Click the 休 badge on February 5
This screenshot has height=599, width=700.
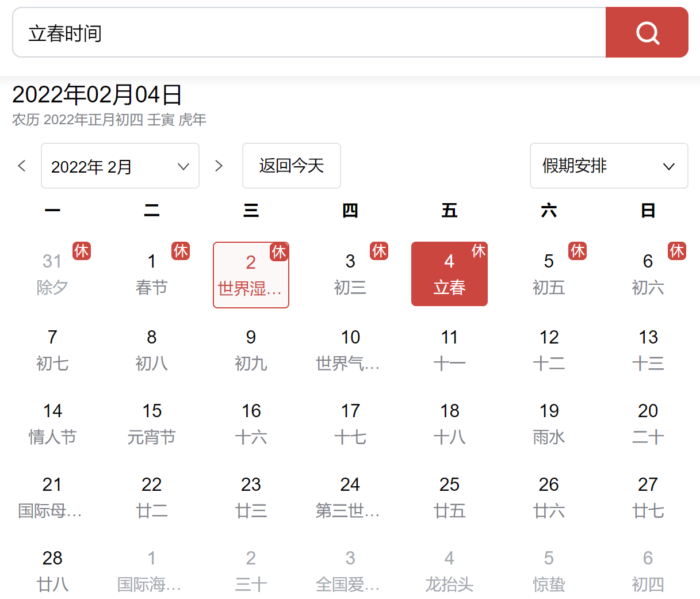578,251
